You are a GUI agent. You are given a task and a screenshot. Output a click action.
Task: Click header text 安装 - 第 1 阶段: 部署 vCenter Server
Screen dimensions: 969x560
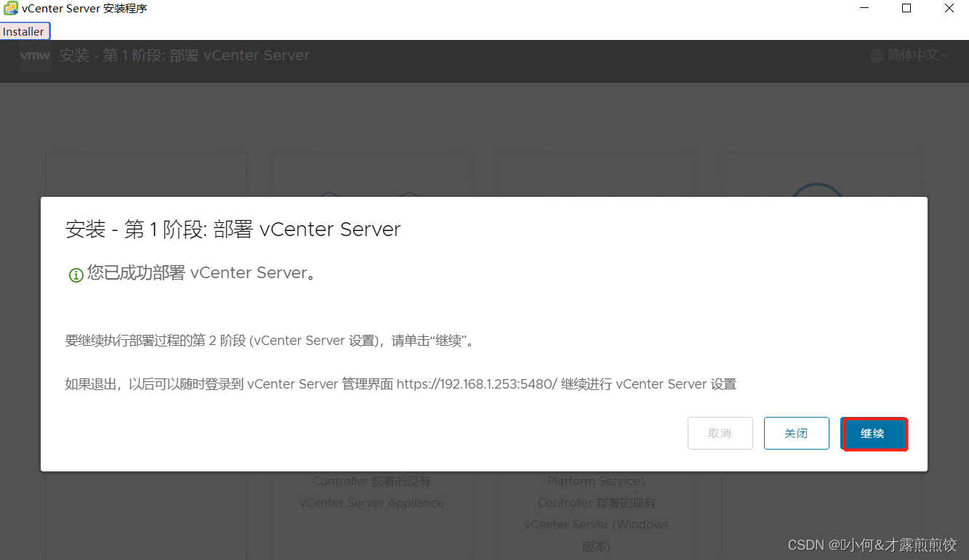pos(185,55)
